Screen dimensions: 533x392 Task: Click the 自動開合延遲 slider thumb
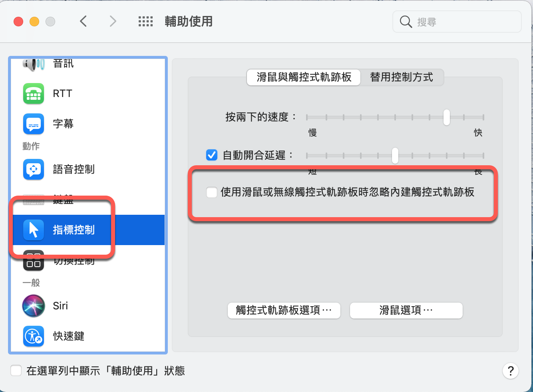click(x=395, y=155)
